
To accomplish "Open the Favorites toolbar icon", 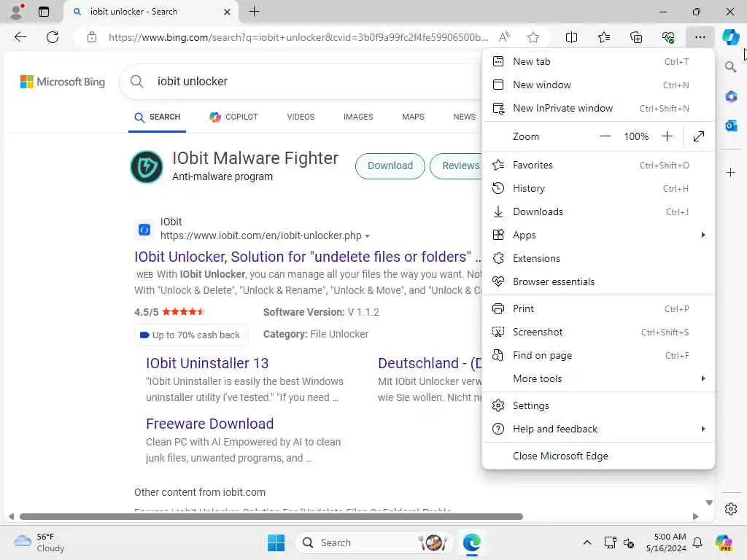I will [603, 37].
